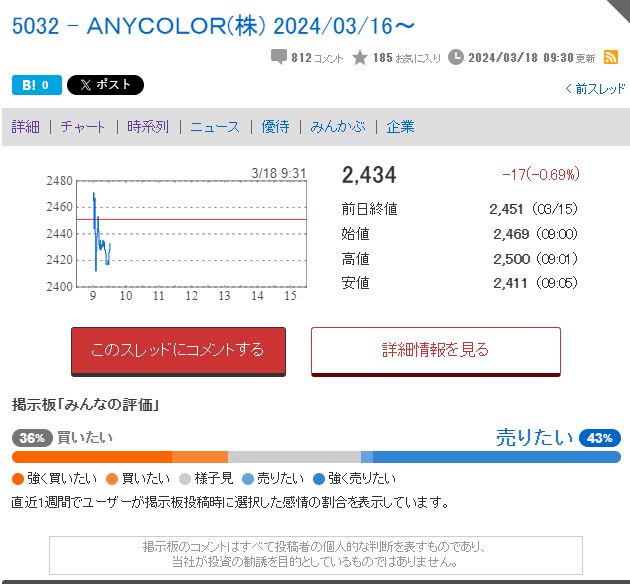The image size is (630, 584).
Task: Open the 詳細 tab
Action: (x=26, y=127)
